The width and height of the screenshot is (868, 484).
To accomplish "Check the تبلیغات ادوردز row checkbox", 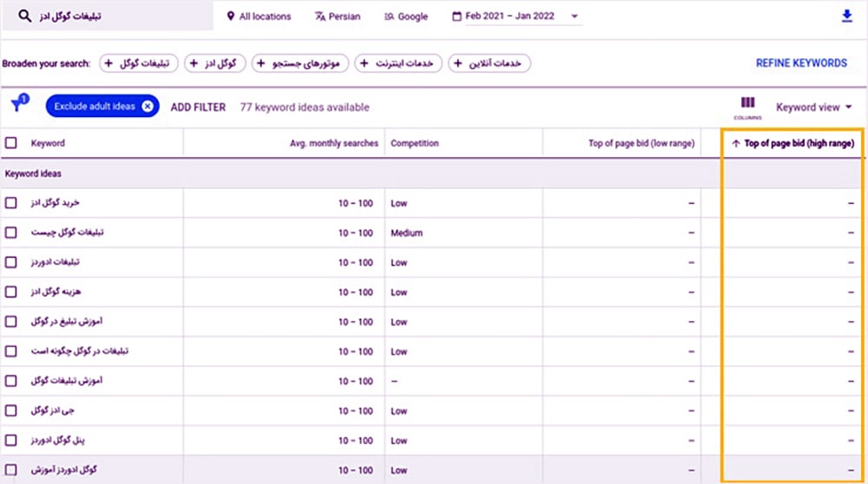I will click(11, 262).
